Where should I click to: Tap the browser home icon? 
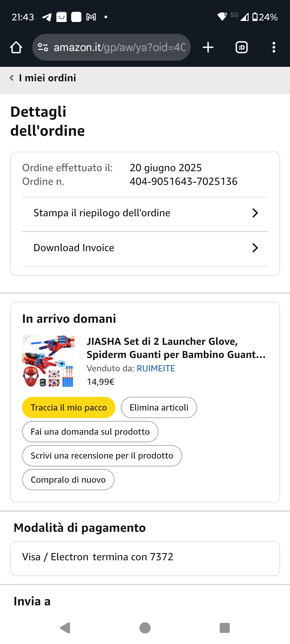[16, 47]
